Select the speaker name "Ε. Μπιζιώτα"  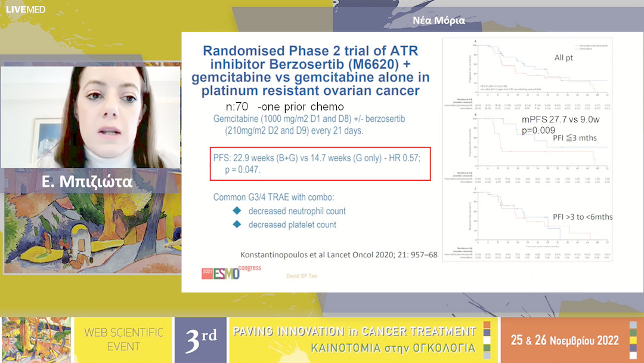coord(87,181)
